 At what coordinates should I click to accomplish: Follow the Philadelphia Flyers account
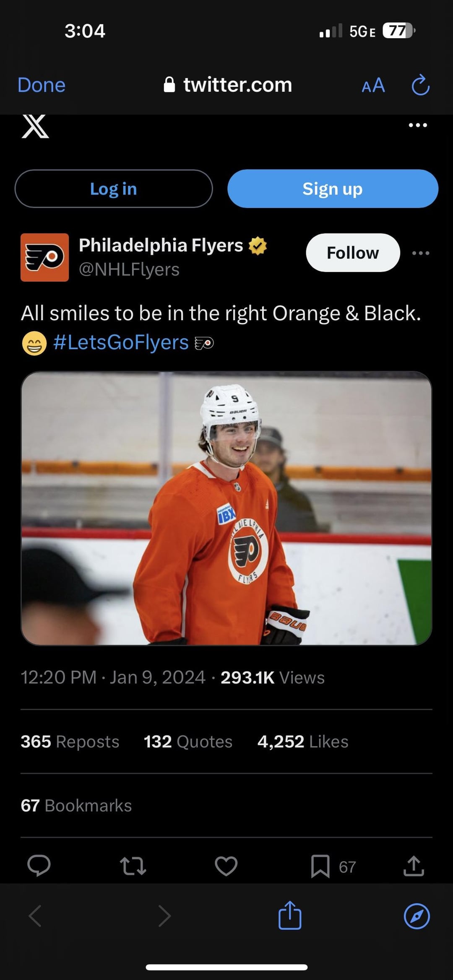(353, 253)
